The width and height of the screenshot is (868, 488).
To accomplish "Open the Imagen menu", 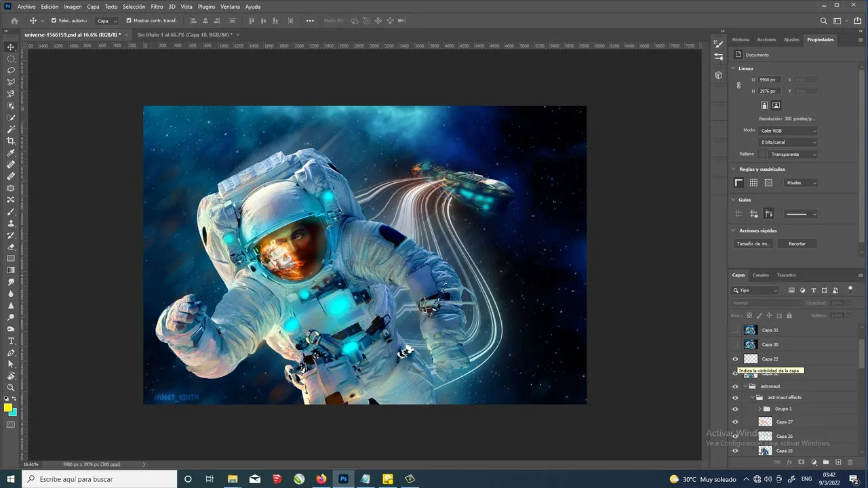I will click(x=73, y=7).
